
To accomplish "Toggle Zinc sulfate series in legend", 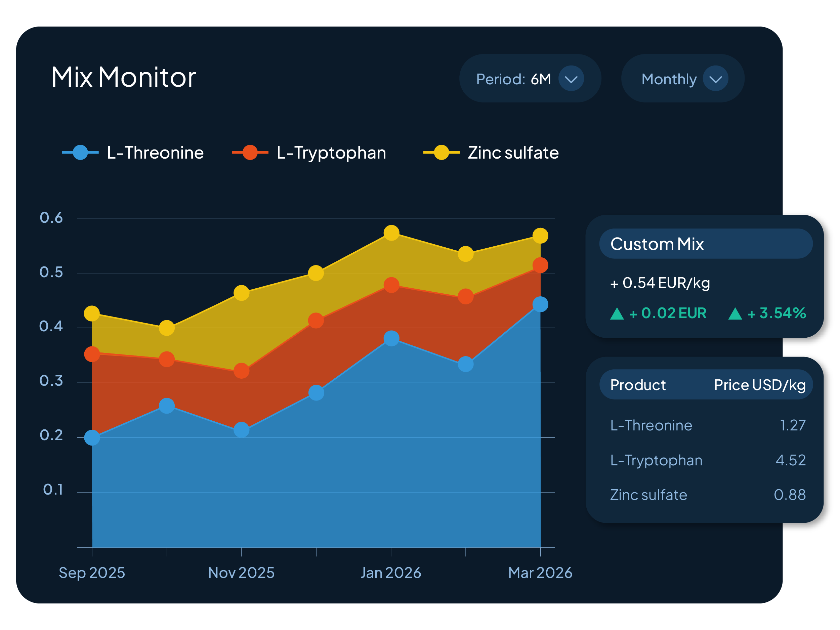I will tap(513, 153).
